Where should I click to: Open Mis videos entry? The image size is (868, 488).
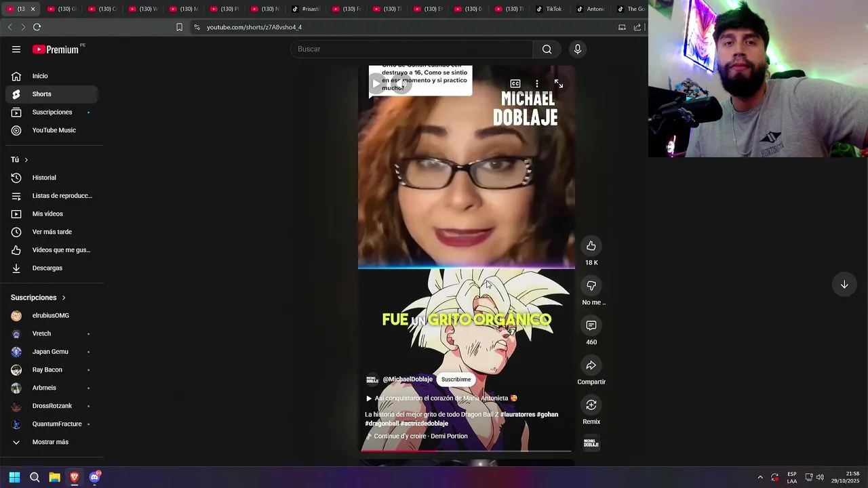52,214
